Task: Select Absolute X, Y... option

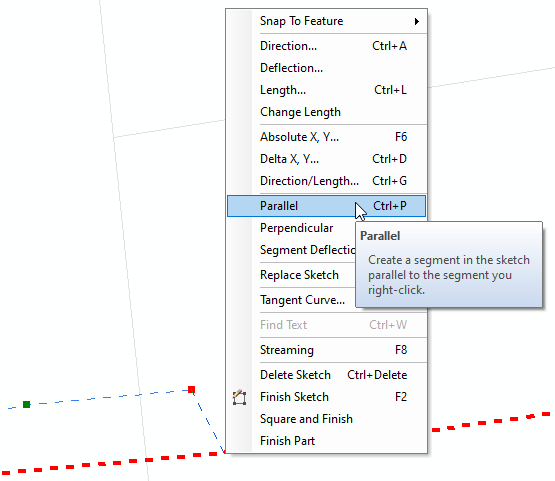Action: click(326, 137)
